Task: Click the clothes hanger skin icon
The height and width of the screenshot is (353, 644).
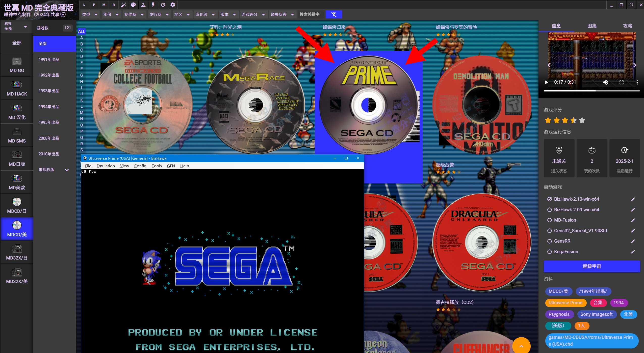Action: [x=143, y=5]
